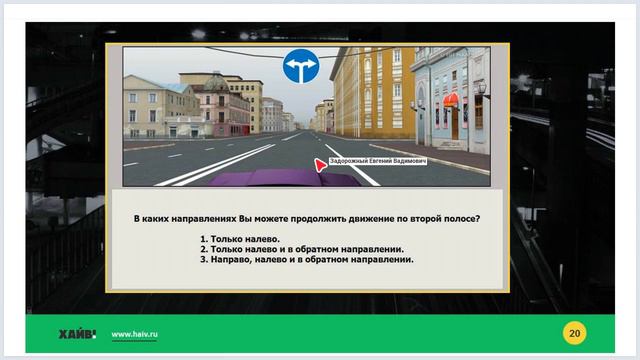Click the name label 'Задорожный Евгений Вадимович'
Viewport: 640px width, 360px height.
[378, 161]
